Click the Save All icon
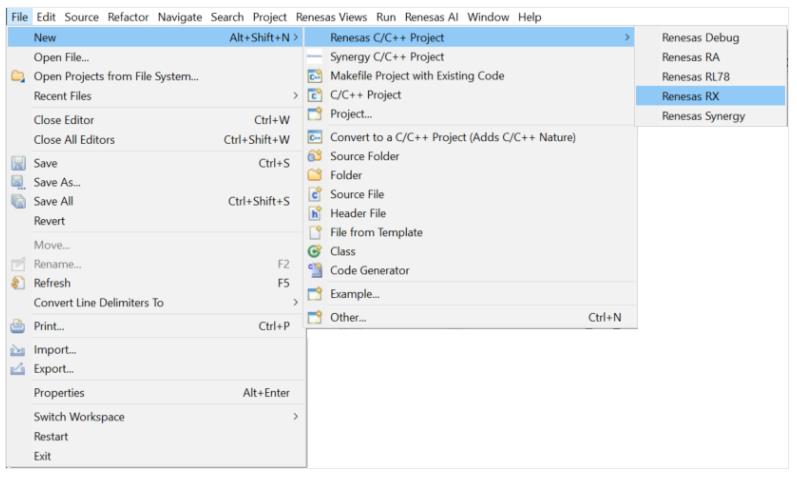 pos(15,201)
